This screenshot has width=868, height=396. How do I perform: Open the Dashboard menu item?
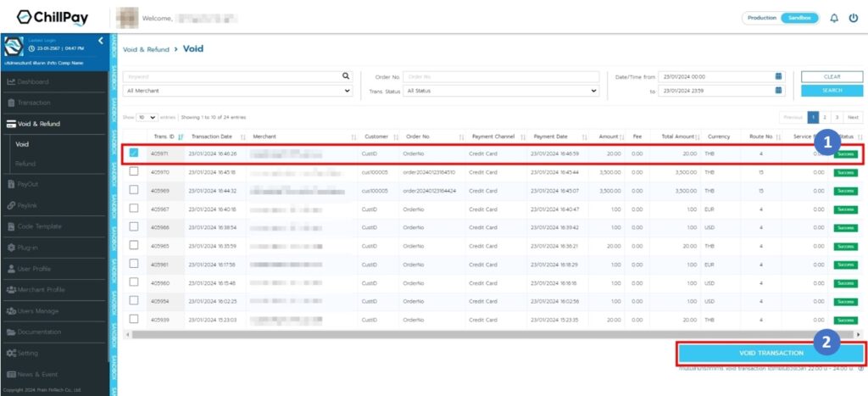53,82
